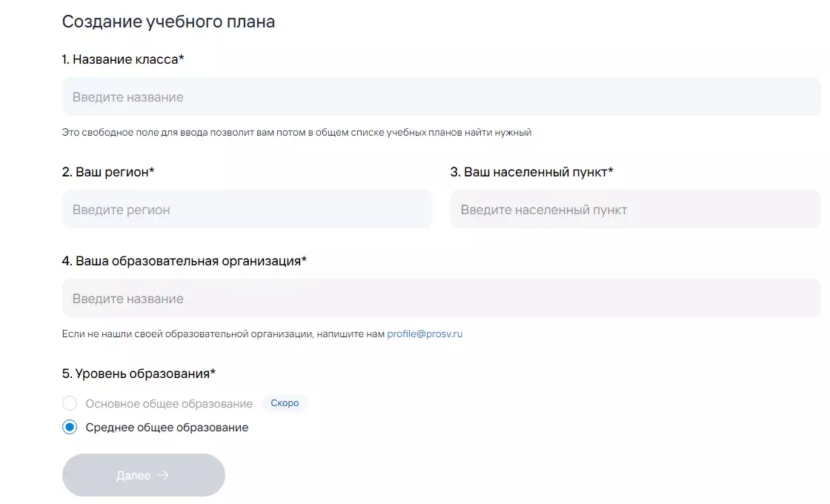Select the Среднее общее образование radio circle
Screen dimensions: 830x504
pos(70,427)
